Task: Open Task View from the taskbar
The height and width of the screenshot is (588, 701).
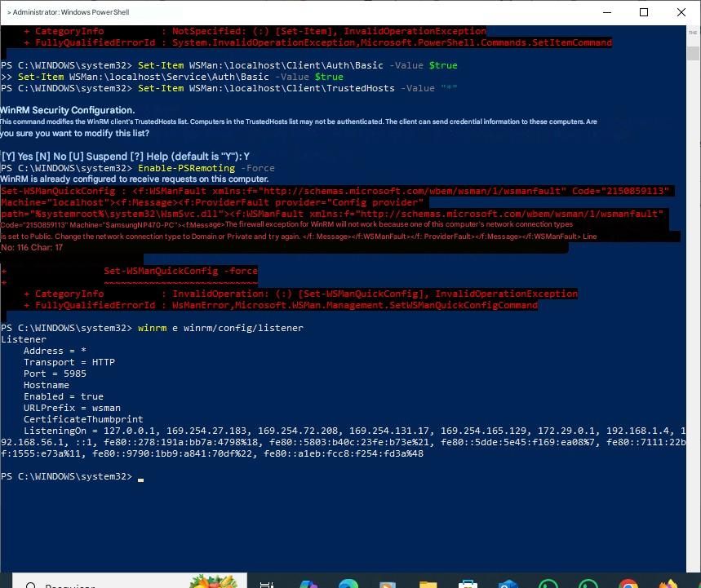Action: click(x=265, y=582)
